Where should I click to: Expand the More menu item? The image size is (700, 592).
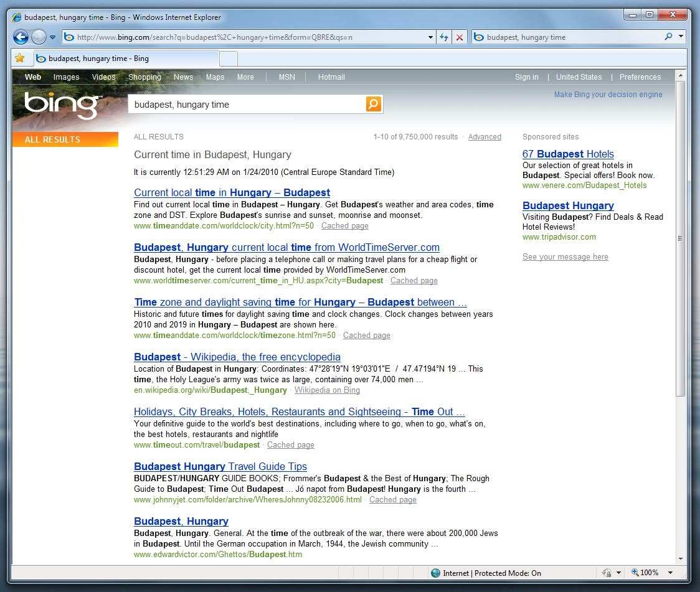(x=245, y=77)
